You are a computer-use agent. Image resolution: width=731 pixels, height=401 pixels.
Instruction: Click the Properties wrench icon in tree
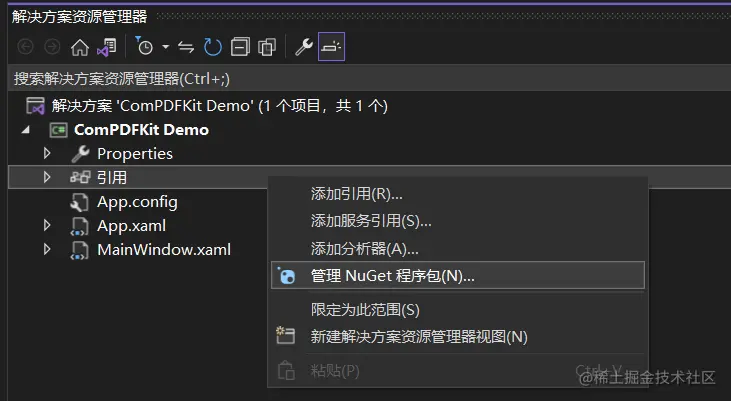coord(80,154)
